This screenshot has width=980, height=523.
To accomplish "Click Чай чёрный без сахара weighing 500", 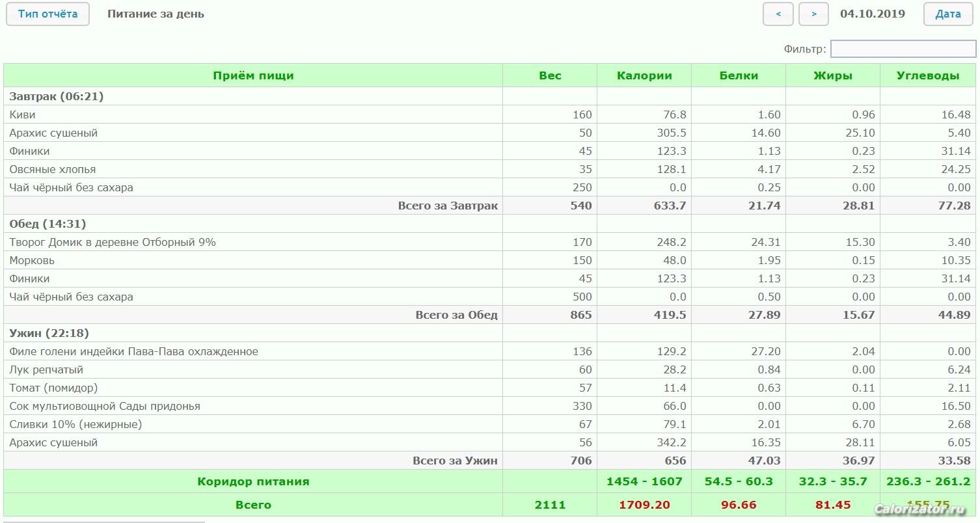I will coord(71,297).
